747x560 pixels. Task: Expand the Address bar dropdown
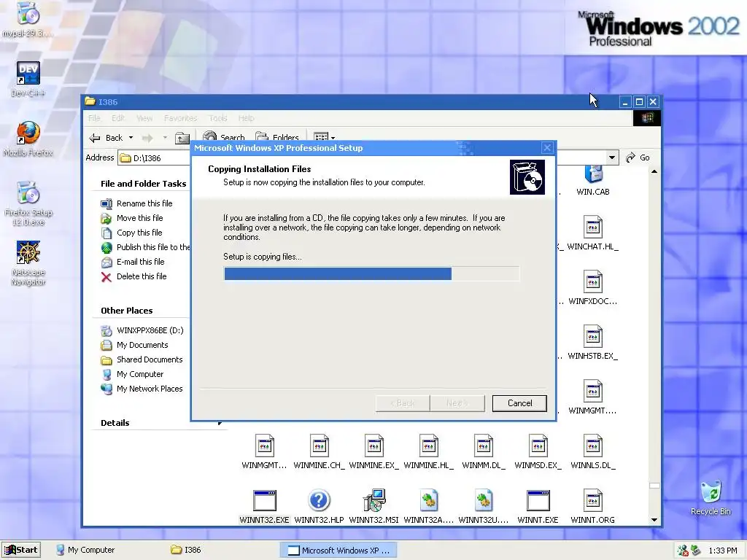(612, 157)
